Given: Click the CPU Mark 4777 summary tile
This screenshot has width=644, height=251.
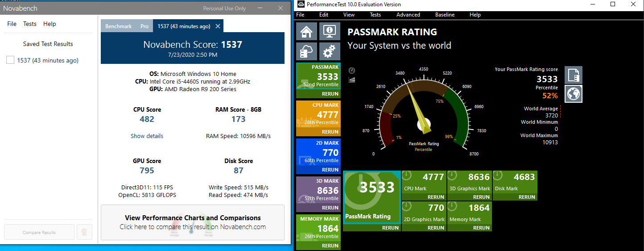Looking at the screenshot, I should tap(424, 183).
